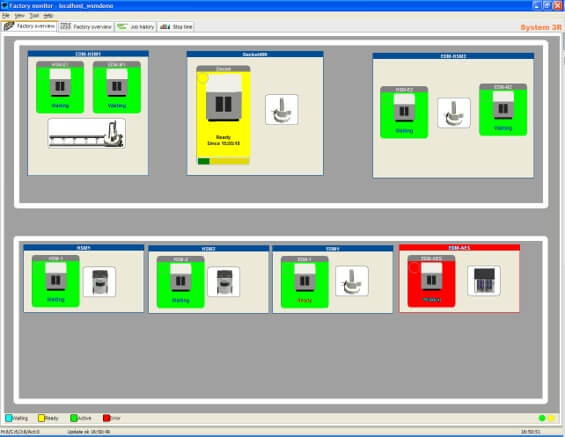Viewport: 565px width, 437px height.
Task: Open the Stop time tab
Action: [176, 27]
